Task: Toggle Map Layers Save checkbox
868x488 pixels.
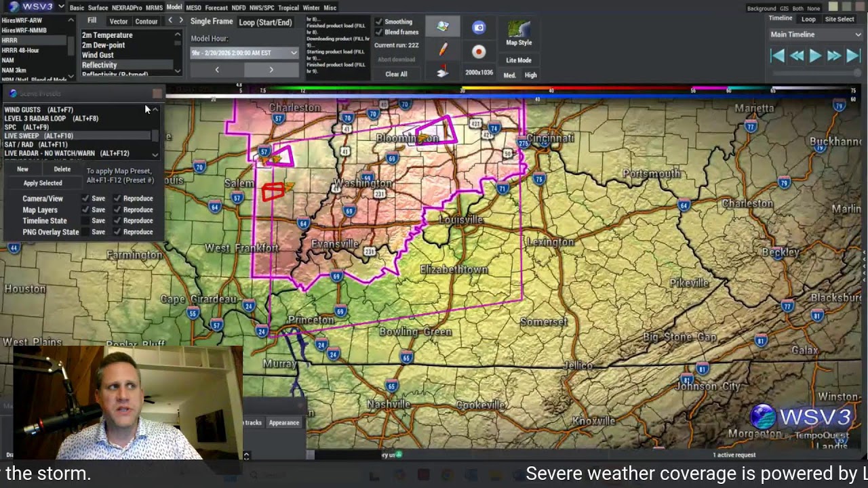Action: click(x=85, y=209)
